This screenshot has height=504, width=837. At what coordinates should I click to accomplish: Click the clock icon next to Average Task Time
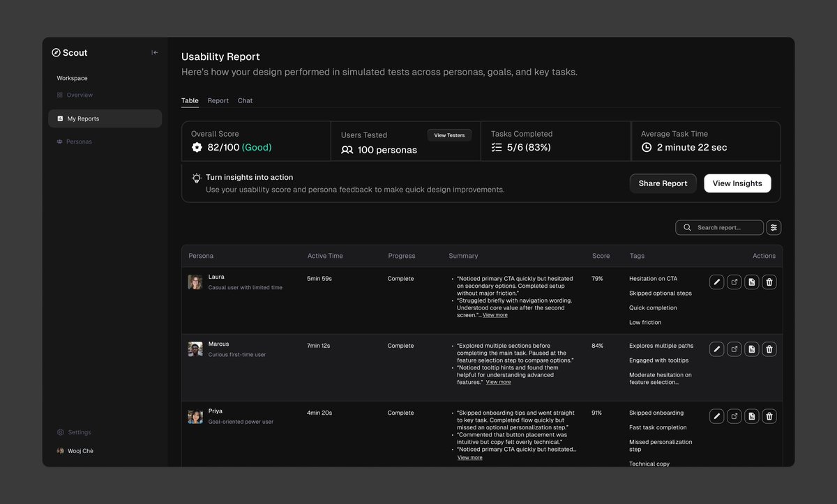[x=645, y=148]
